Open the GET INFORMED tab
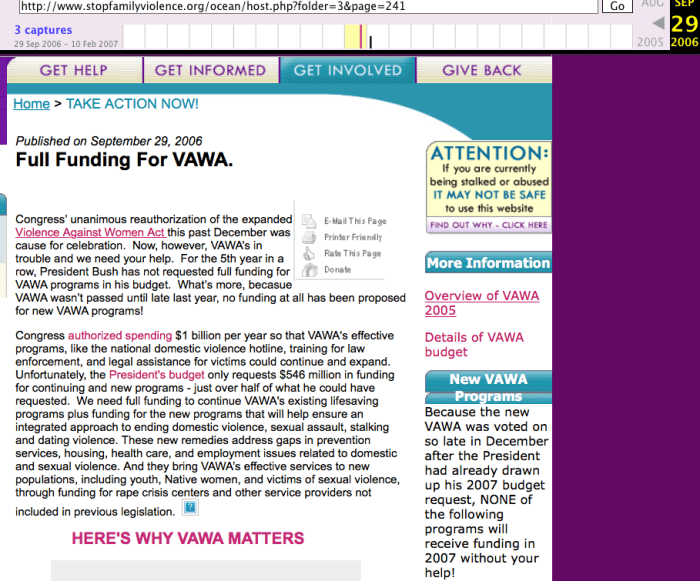This screenshot has height=581, width=700. coord(210,70)
